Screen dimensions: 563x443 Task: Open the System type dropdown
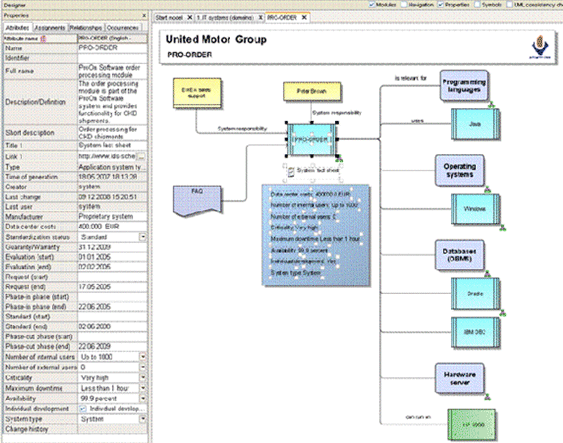coord(143,419)
